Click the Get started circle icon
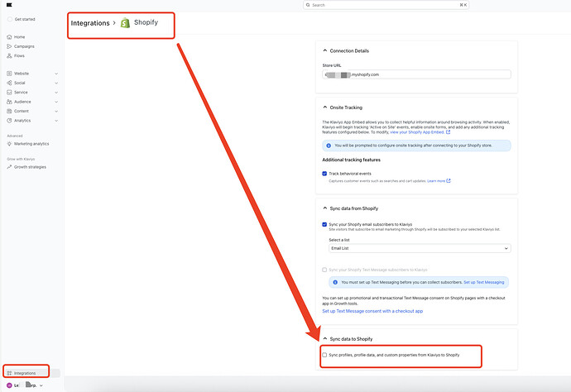Image resolution: width=571 pixels, height=392 pixels. pyautogui.click(x=10, y=19)
